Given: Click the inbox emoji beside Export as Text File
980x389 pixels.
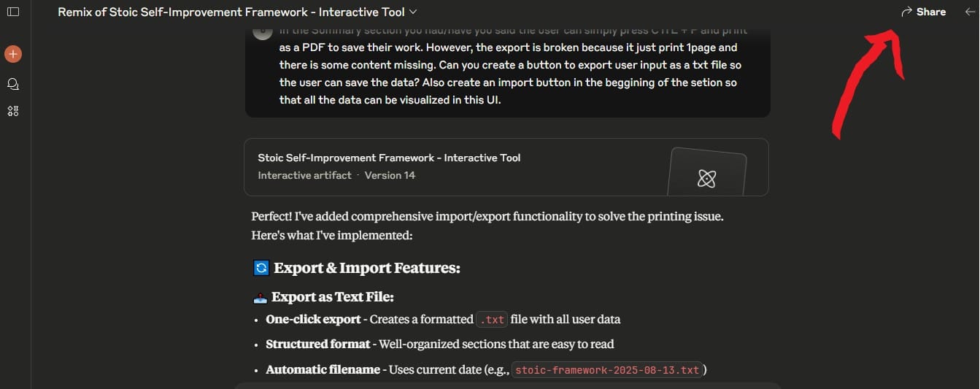Looking at the screenshot, I should (261, 297).
